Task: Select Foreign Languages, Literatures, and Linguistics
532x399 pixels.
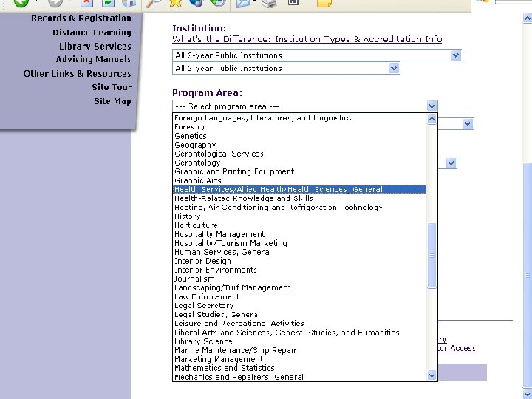Action: (x=299, y=117)
